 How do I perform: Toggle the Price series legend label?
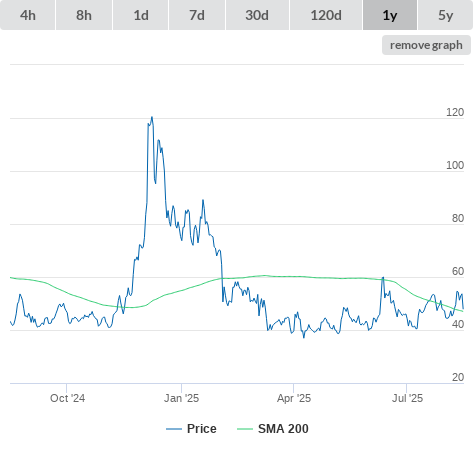click(x=202, y=429)
